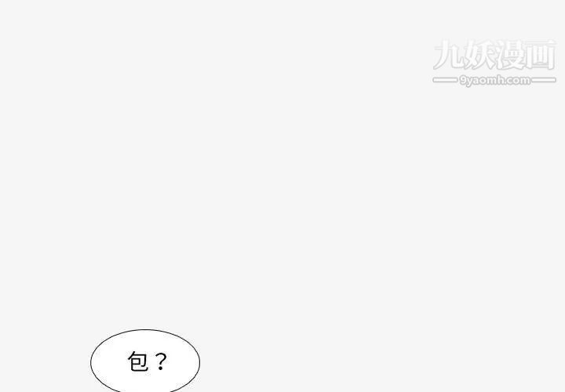565x392 pixels.
Task: Click the .com part of the watermark URL
Action: (x=517, y=81)
